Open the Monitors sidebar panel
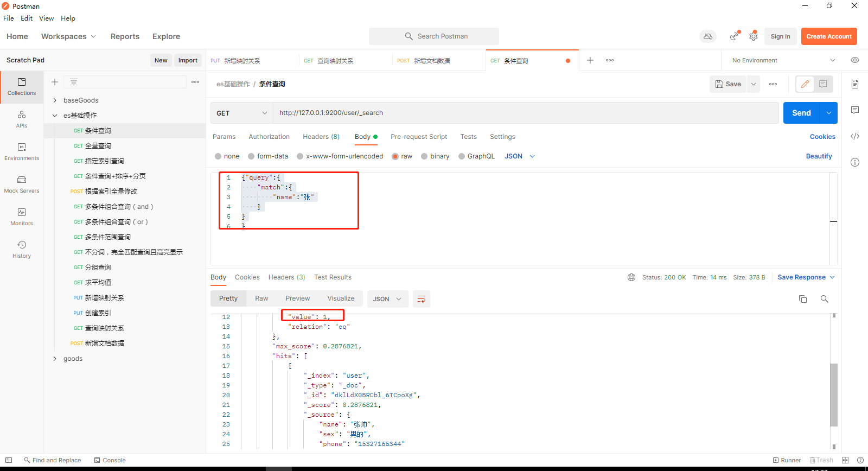The image size is (868, 471). click(x=22, y=217)
